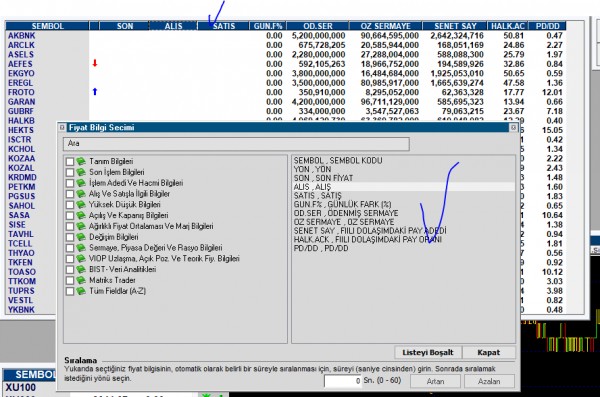
Task: Click folder icon for Açılış Ve Kapanış Bilgileri
Action: click(81, 216)
